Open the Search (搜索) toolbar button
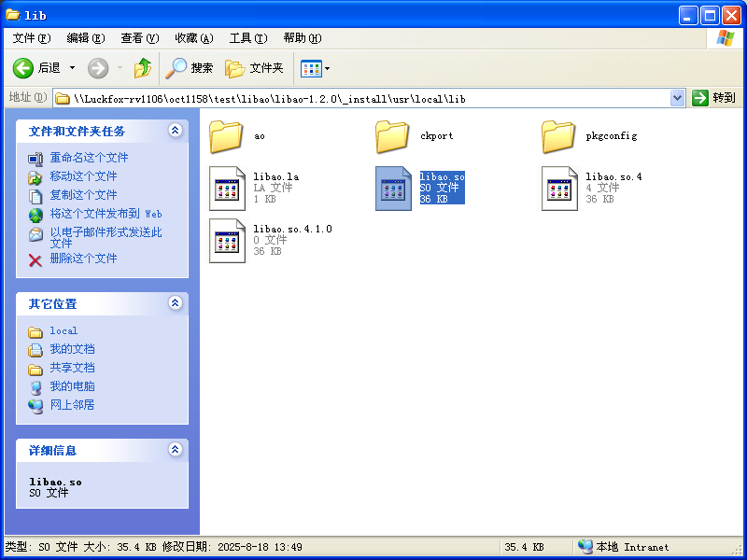The width and height of the screenshot is (747, 560). pos(189,68)
